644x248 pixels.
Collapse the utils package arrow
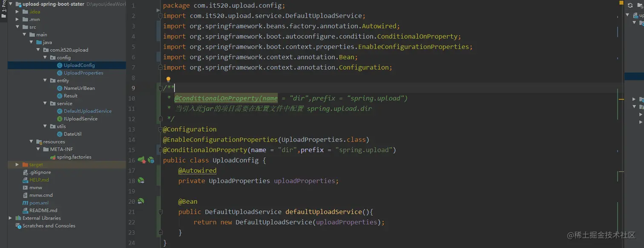point(45,126)
